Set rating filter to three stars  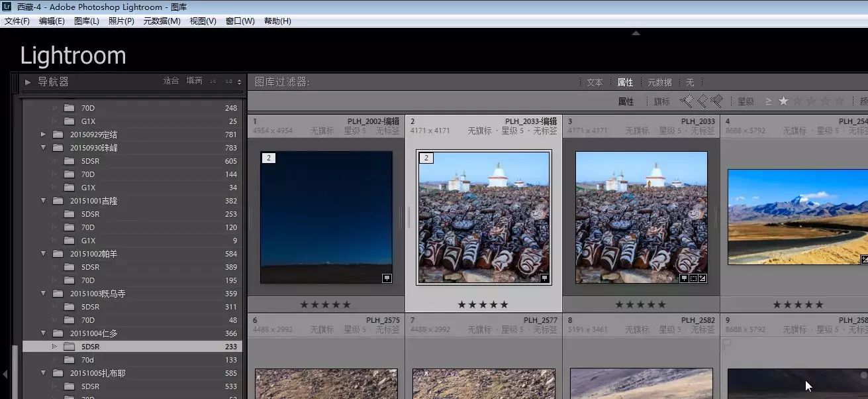click(x=811, y=101)
